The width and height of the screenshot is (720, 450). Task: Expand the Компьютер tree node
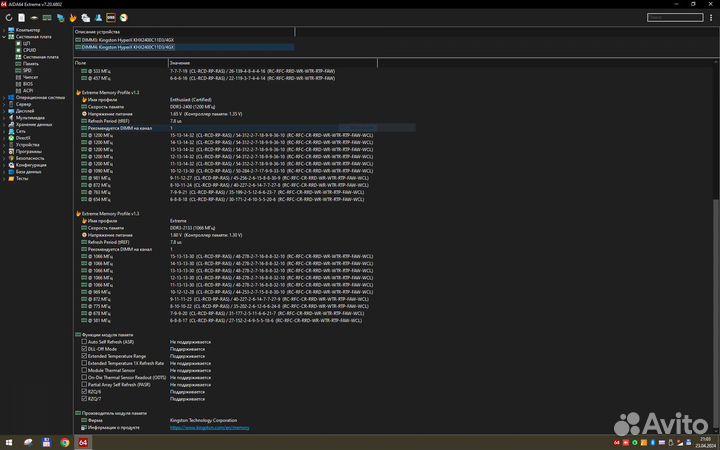pos(5,31)
